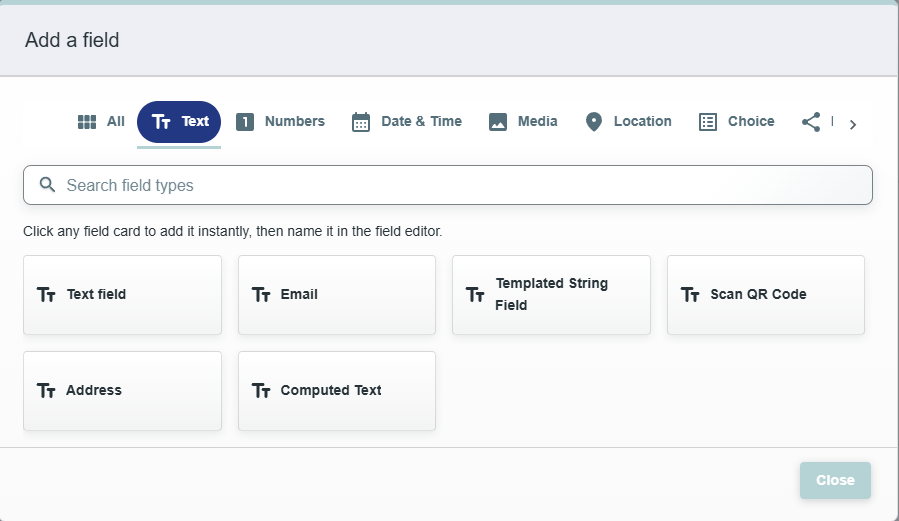Image resolution: width=899 pixels, height=521 pixels.
Task: Choose the Templated String Field card
Action: coord(552,295)
